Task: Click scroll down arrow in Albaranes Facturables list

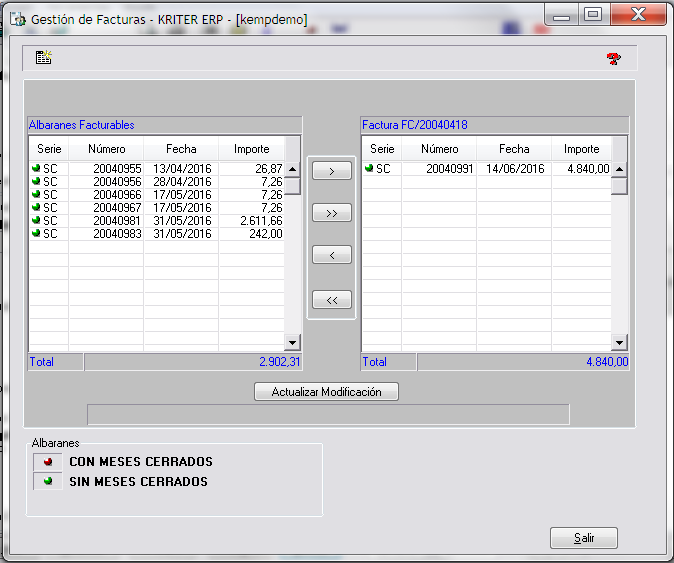Action: click(x=293, y=343)
